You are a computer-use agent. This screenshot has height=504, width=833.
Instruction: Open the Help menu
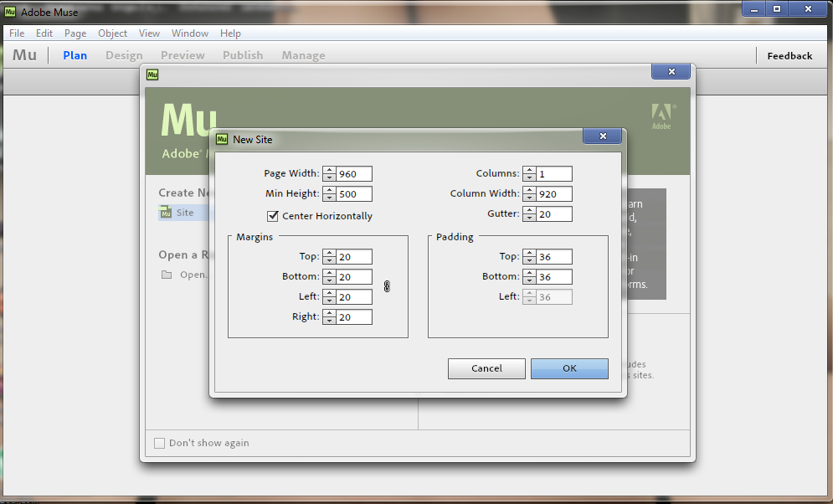(x=230, y=33)
